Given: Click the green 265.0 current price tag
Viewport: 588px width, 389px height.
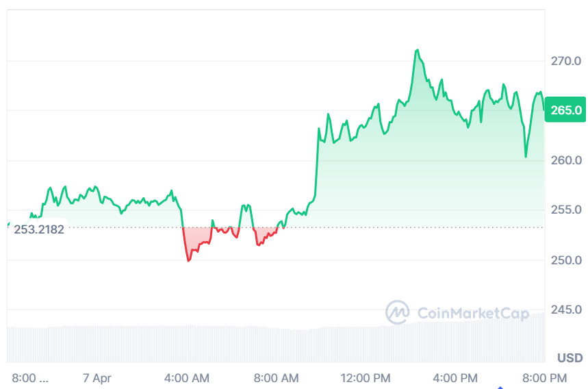Looking at the screenshot, I should (x=564, y=110).
